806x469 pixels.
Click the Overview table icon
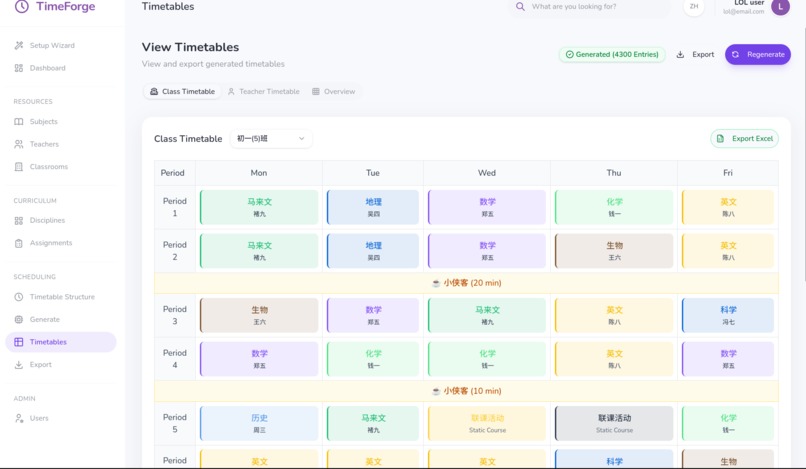coord(316,92)
